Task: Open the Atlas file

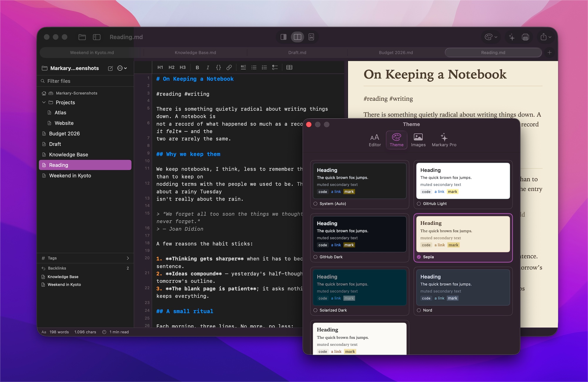Action: coord(85,113)
